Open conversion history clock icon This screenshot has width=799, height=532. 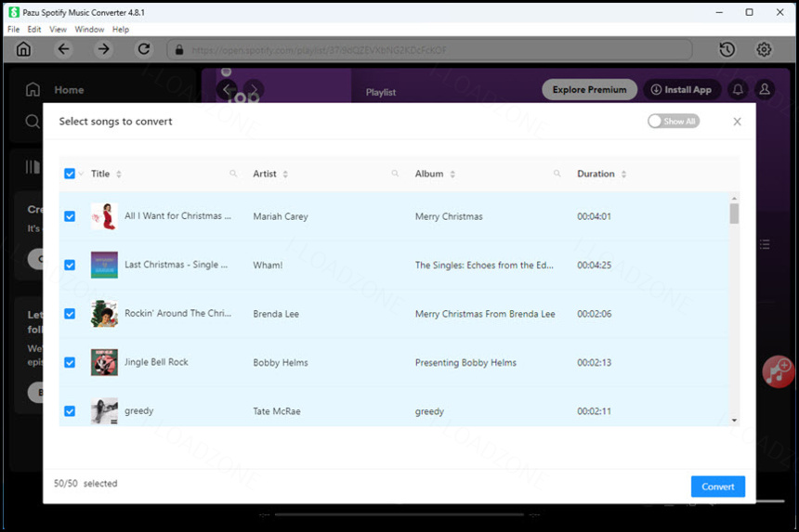click(727, 49)
